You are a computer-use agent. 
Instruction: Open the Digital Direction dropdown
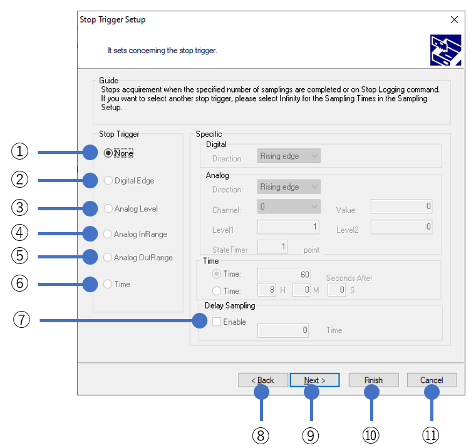pyautogui.click(x=289, y=156)
